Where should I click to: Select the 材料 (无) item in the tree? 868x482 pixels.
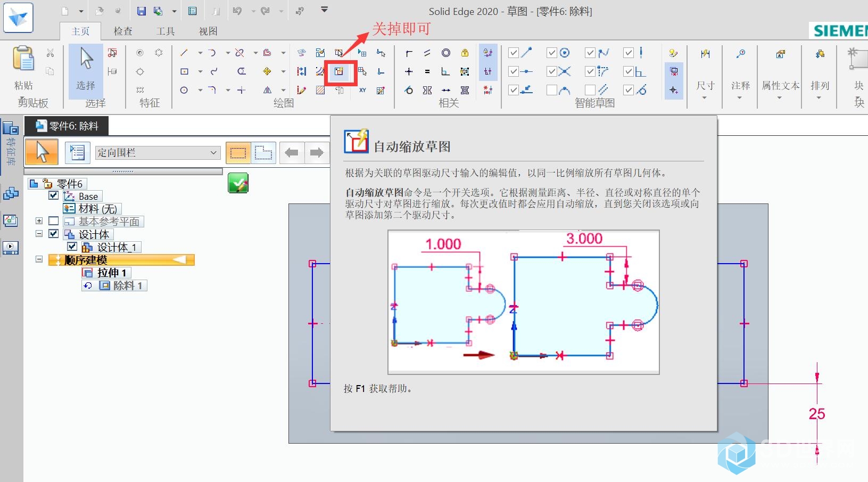(x=92, y=209)
